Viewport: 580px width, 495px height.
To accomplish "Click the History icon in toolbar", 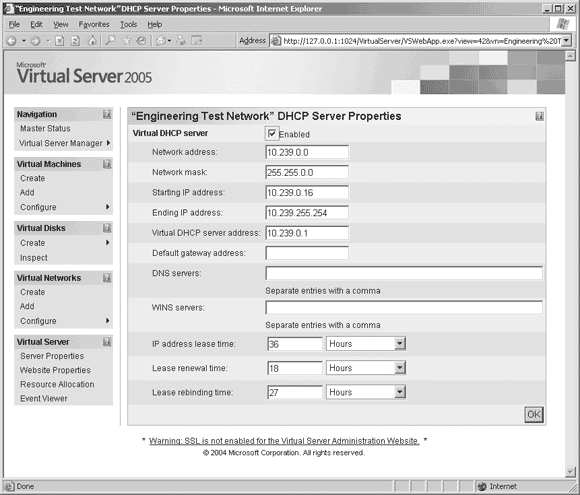I will [141, 41].
